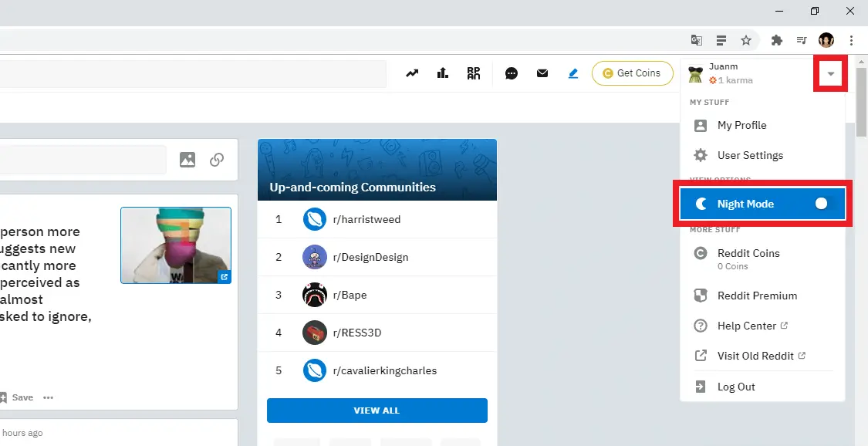Click the browser reader mode icon
Image resolution: width=868 pixels, height=446 pixels.
[x=721, y=40]
